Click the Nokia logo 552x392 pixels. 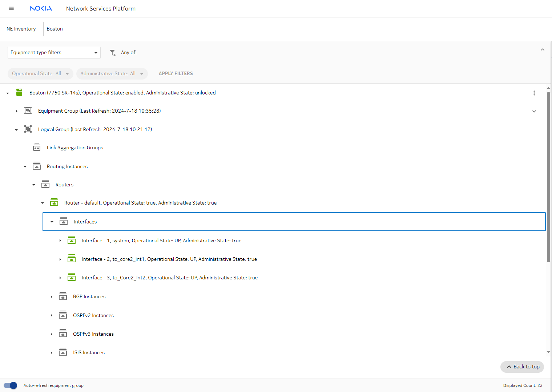(41, 8)
